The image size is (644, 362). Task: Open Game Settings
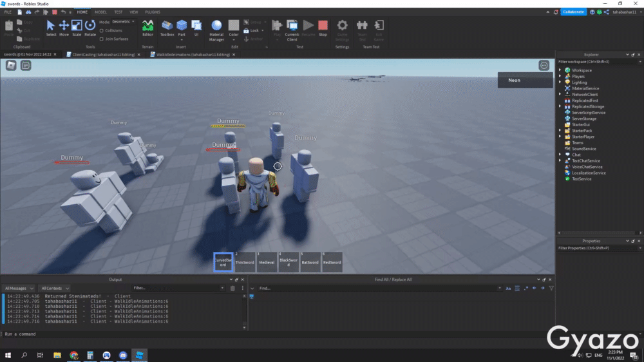342,30
